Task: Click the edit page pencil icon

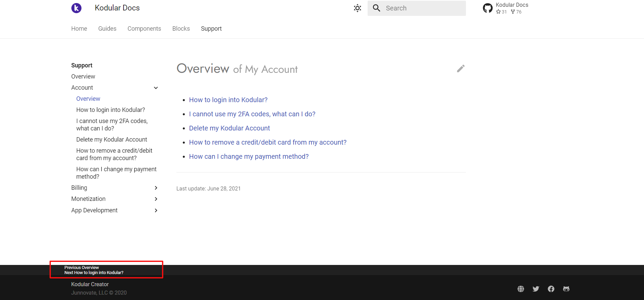Action: click(461, 68)
